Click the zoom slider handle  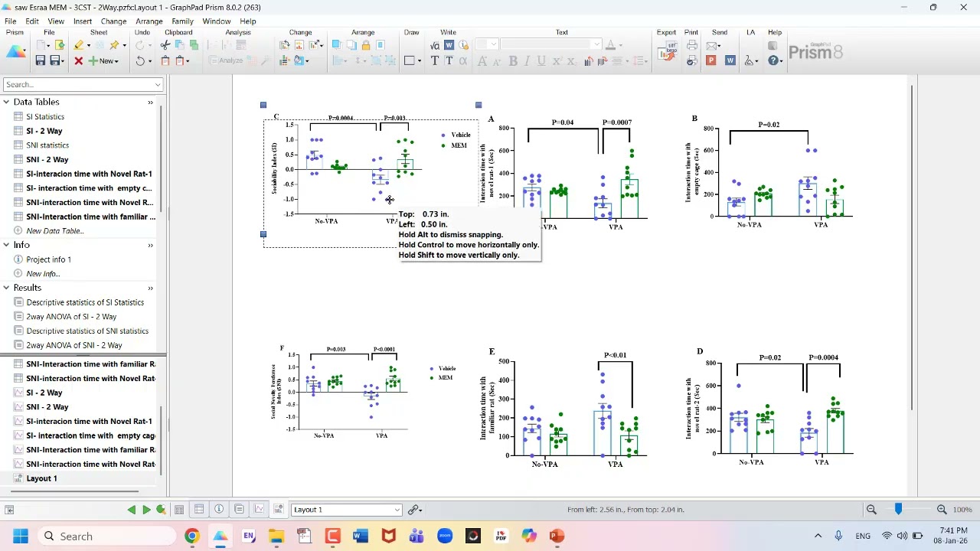coord(898,509)
